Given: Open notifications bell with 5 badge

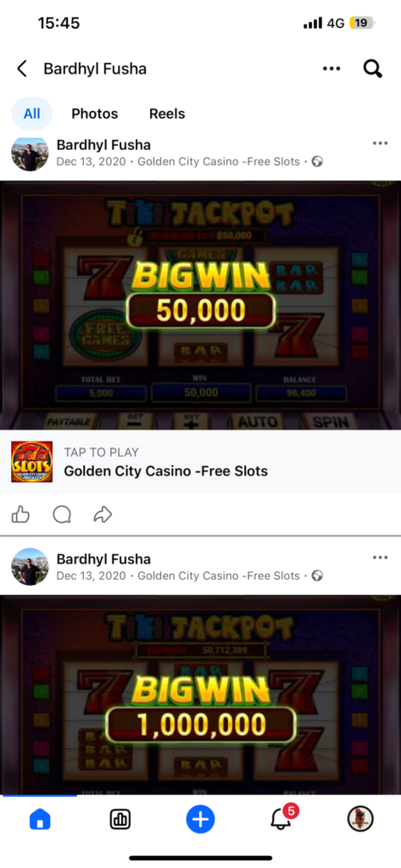Looking at the screenshot, I should pyautogui.click(x=281, y=818).
